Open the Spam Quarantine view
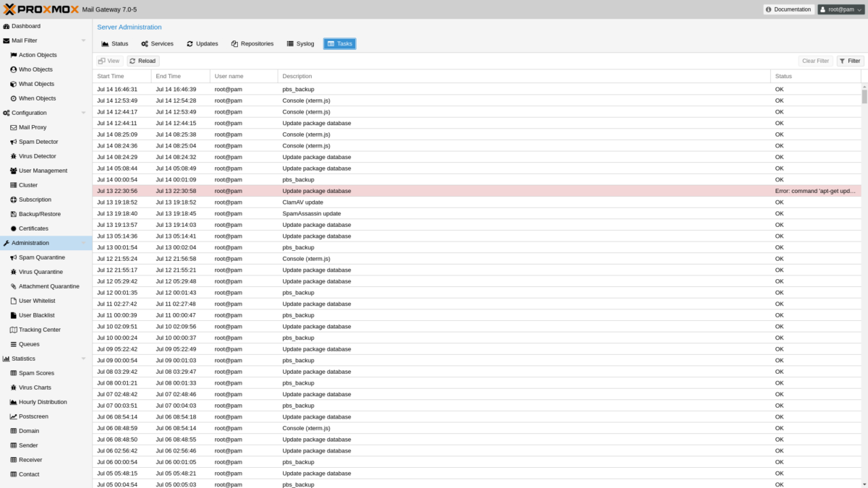 [41, 257]
